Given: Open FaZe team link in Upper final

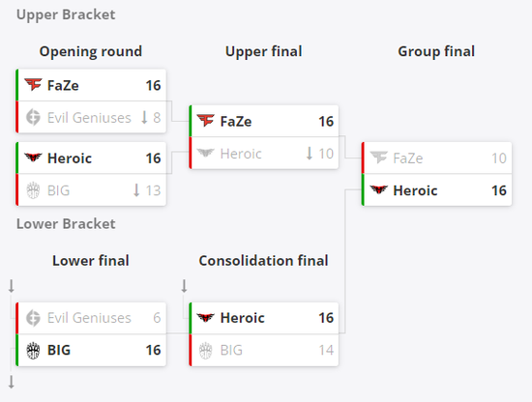Looking at the screenshot, I should pos(236,122).
